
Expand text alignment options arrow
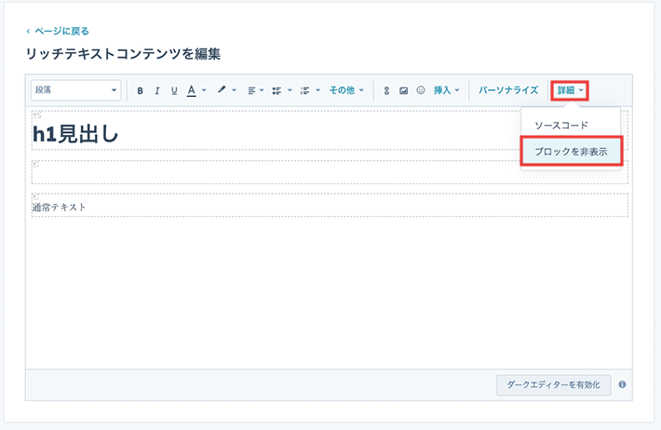coord(262,90)
